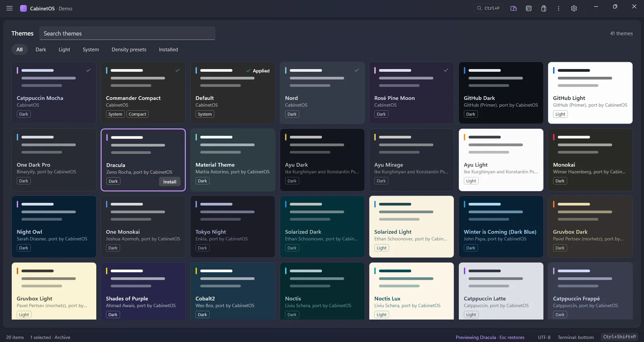Click the checkmark on the Commander Compact card
This screenshot has width=644, height=342.
[x=178, y=70]
